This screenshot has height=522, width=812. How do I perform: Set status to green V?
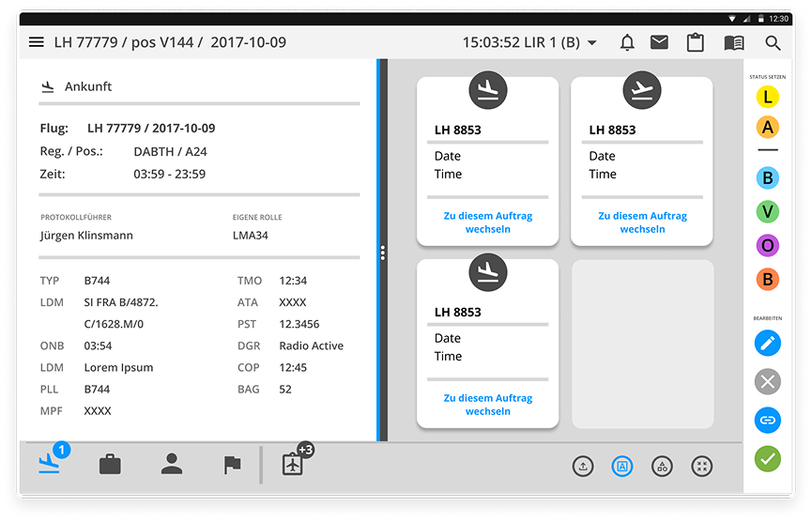tap(768, 211)
